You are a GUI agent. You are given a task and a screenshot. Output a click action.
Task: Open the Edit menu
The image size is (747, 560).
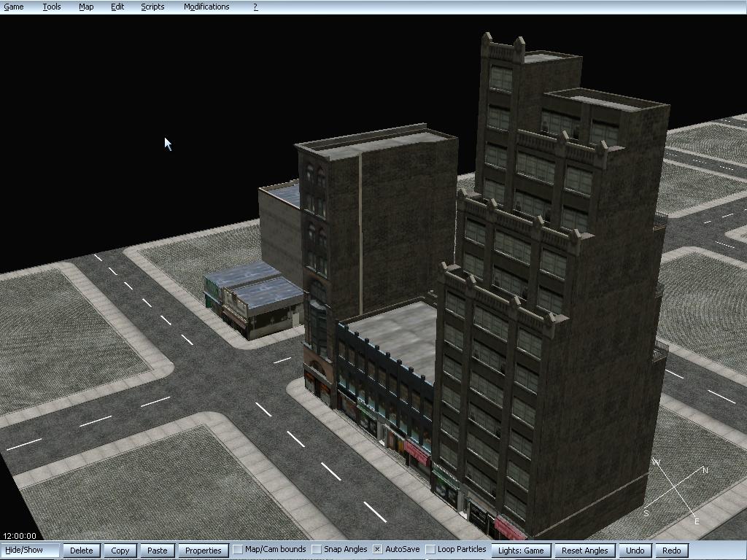117,7
